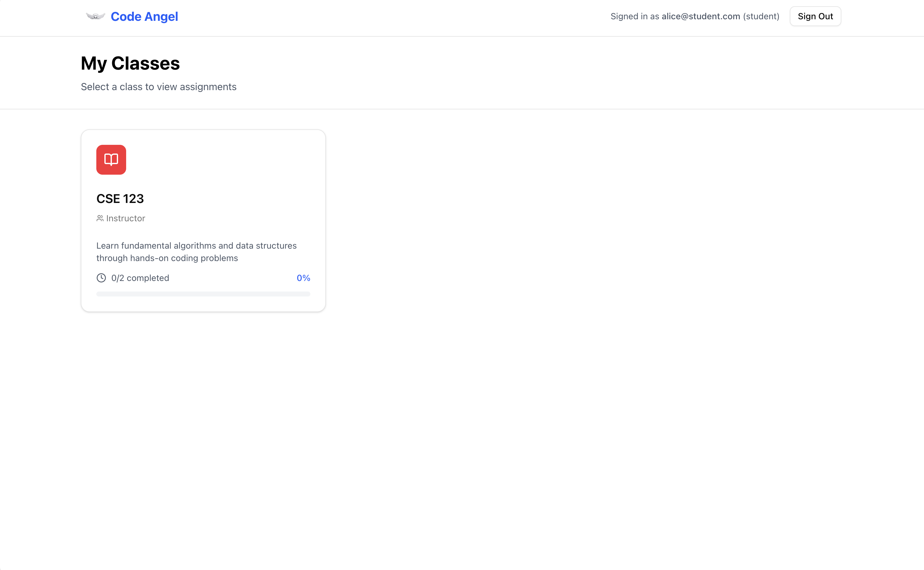Image resolution: width=924 pixels, height=570 pixels.
Task: Click the (student) role label
Action: (x=761, y=16)
